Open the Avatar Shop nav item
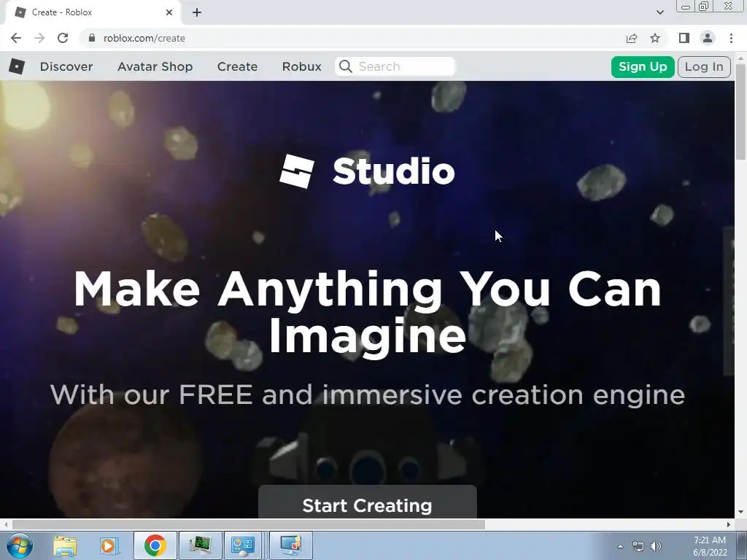747x560 pixels. [155, 66]
